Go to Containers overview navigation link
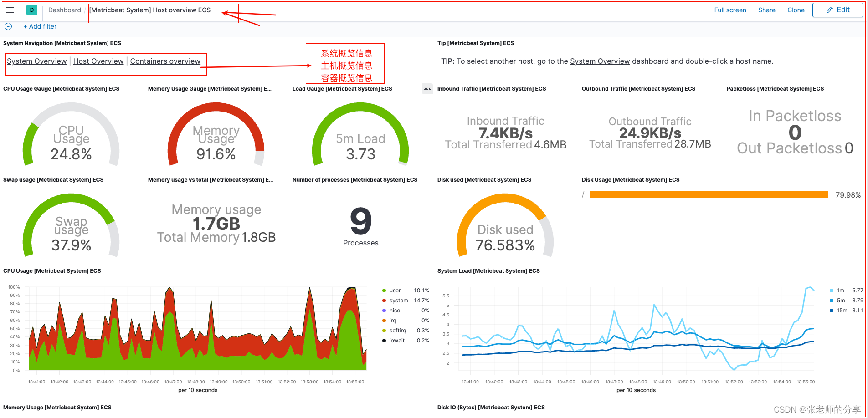 point(165,61)
